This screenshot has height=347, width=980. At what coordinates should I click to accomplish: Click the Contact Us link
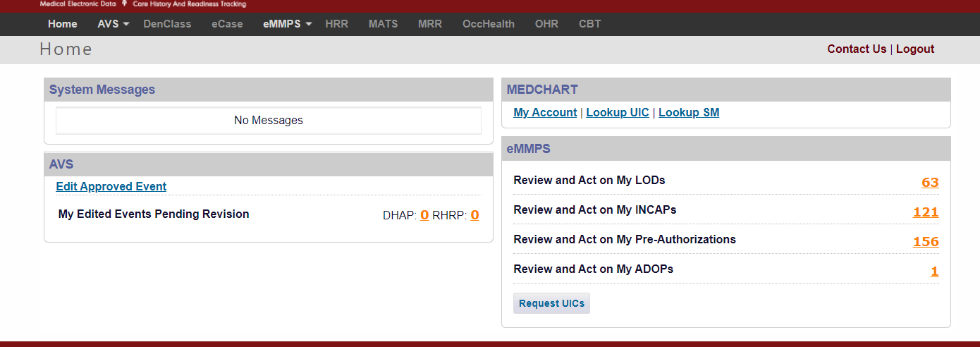(857, 49)
